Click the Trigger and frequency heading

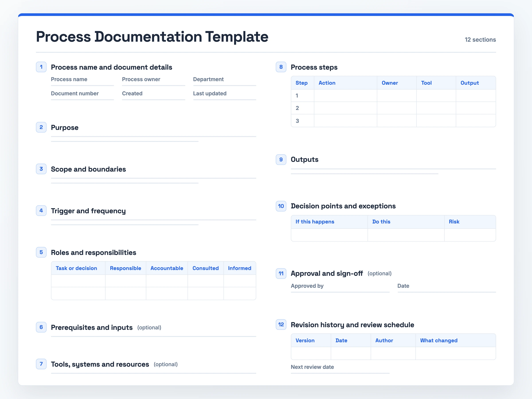pyautogui.click(x=88, y=211)
